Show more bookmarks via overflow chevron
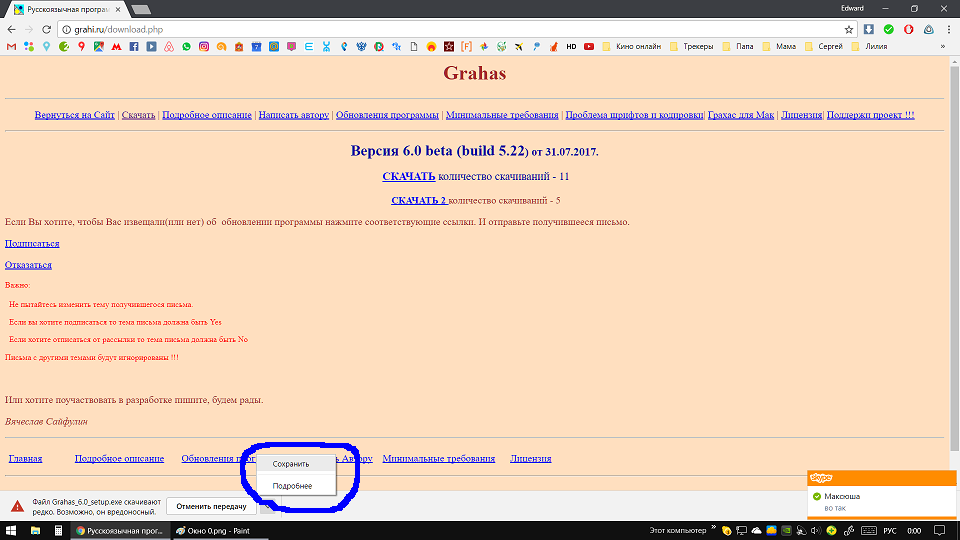The height and width of the screenshot is (540, 960). tap(943, 47)
